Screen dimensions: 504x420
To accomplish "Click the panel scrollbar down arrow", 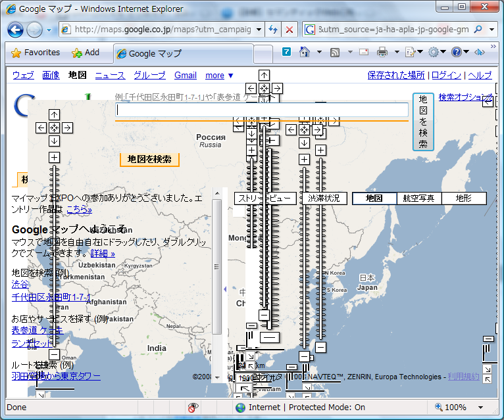I will click(217, 378).
